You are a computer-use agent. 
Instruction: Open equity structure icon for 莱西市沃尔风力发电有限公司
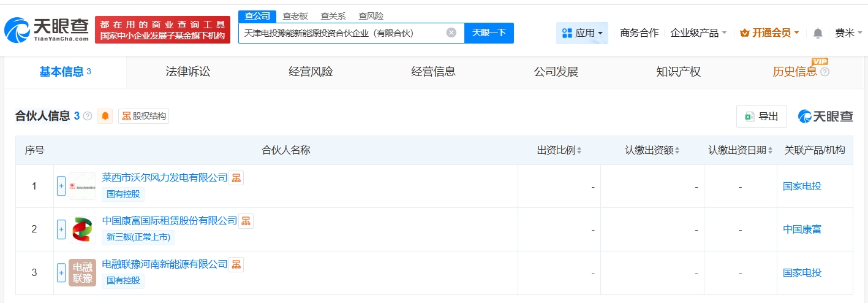(x=236, y=178)
